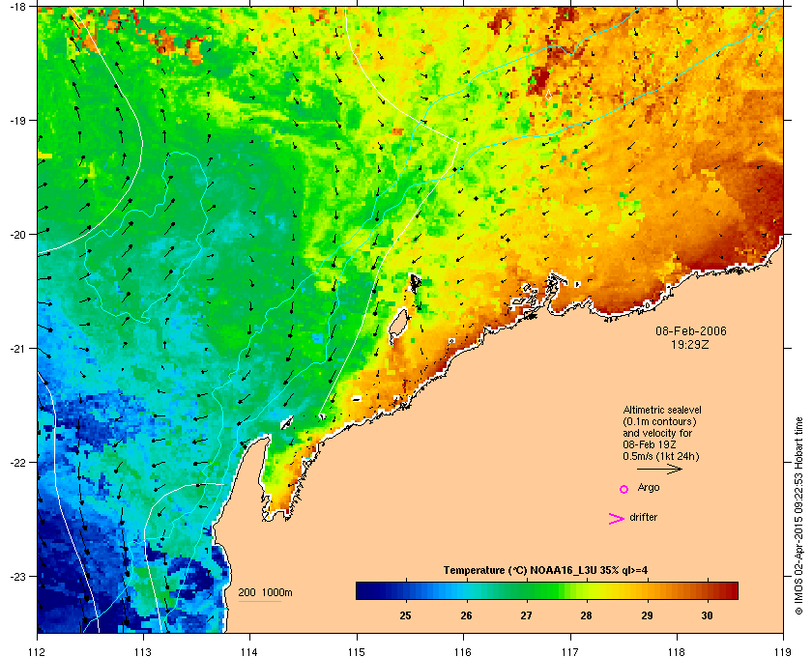The height and width of the screenshot is (657, 812).
Task: Click the '(0.1m contours)' legend text
Action: [659, 421]
